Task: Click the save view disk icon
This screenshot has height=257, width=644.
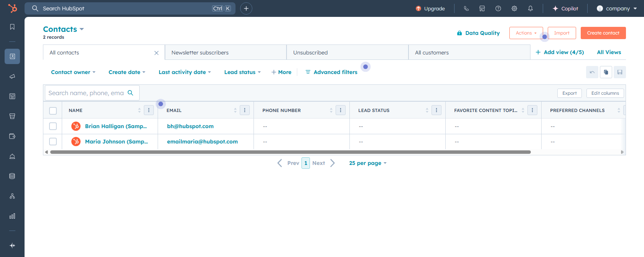Action: pyautogui.click(x=620, y=72)
